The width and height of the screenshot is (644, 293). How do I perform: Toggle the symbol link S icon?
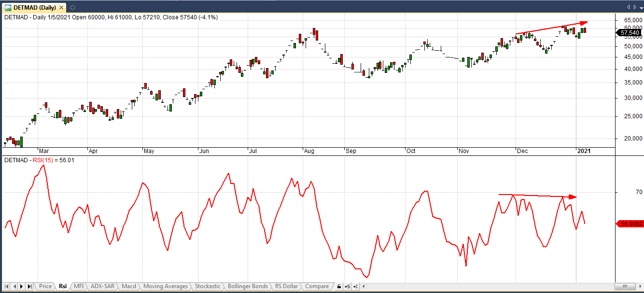point(347,286)
